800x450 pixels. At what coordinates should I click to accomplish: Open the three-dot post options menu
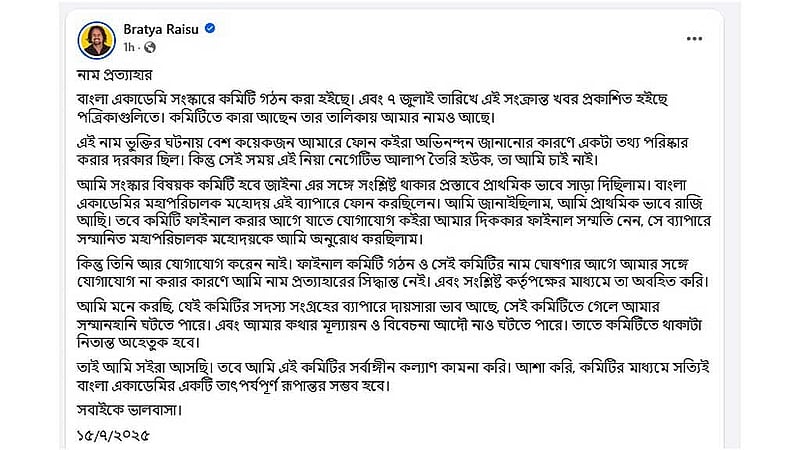[694, 39]
